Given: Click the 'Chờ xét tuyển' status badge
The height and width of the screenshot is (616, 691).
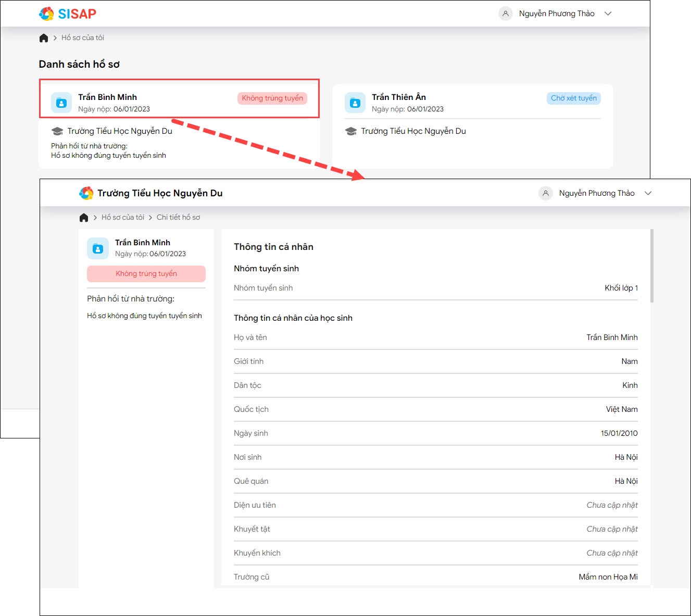Looking at the screenshot, I should click(x=574, y=98).
